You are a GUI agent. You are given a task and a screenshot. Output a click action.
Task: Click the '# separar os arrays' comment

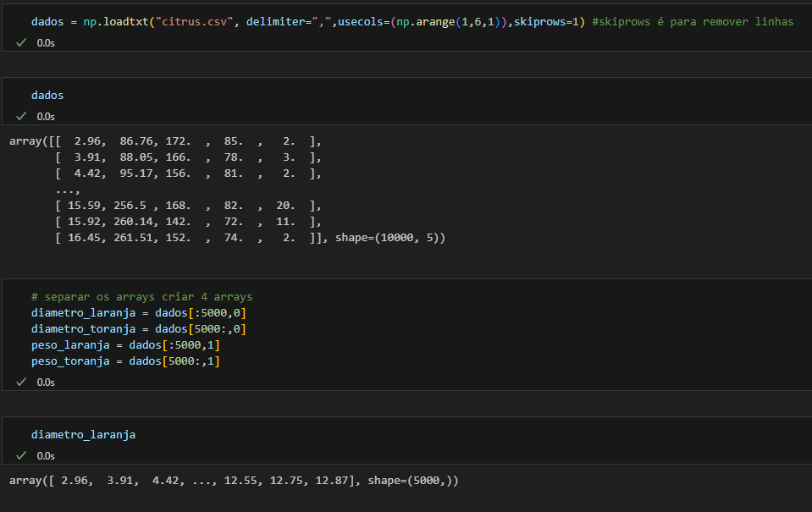tap(142, 297)
